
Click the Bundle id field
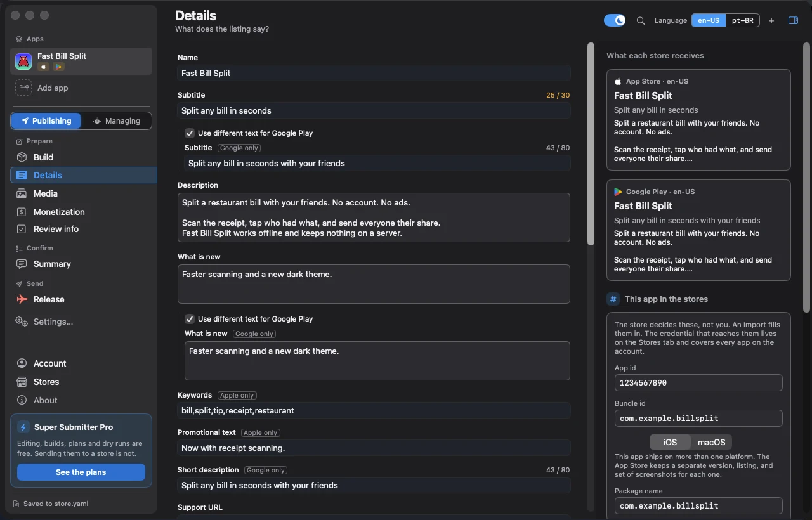click(698, 419)
